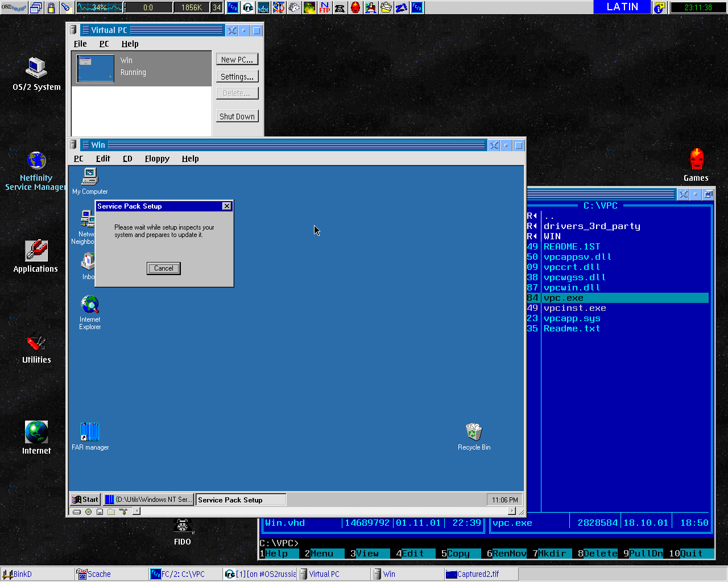Click the Shut Down button

click(x=237, y=116)
